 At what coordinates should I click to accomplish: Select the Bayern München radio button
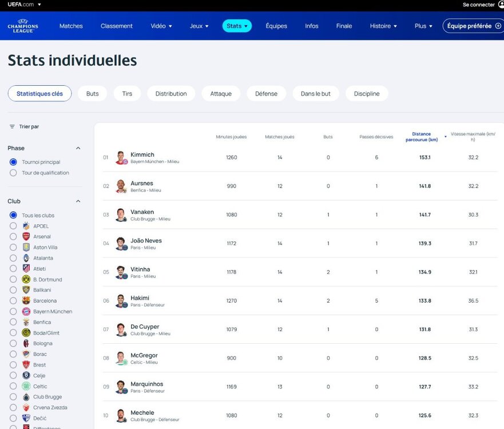[13, 311]
